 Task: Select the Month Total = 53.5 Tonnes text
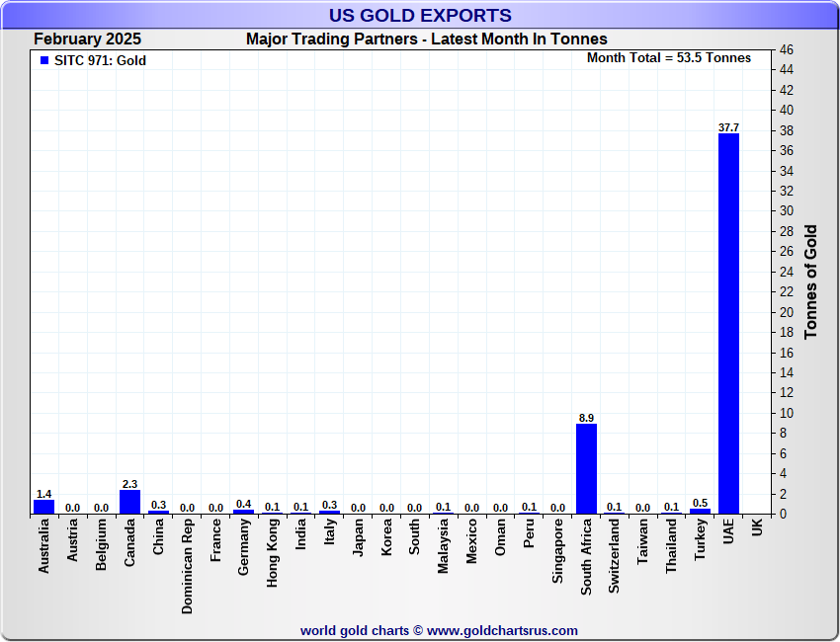(668, 57)
